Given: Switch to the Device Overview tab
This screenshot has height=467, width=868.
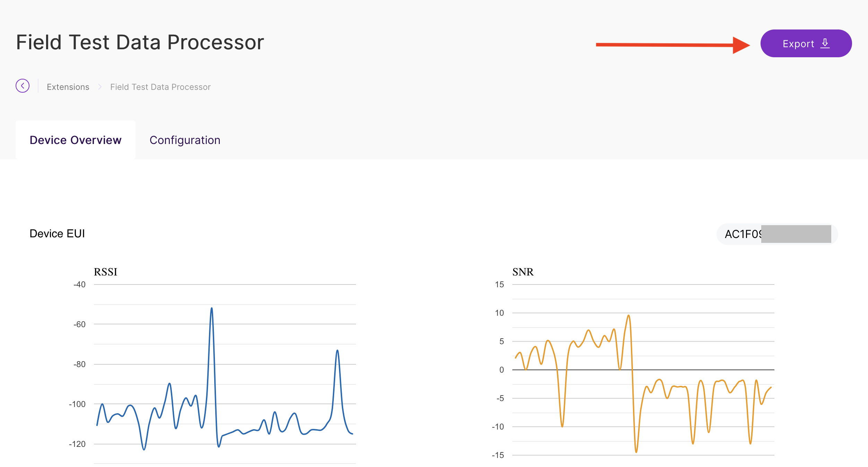Looking at the screenshot, I should pyautogui.click(x=76, y=140).
